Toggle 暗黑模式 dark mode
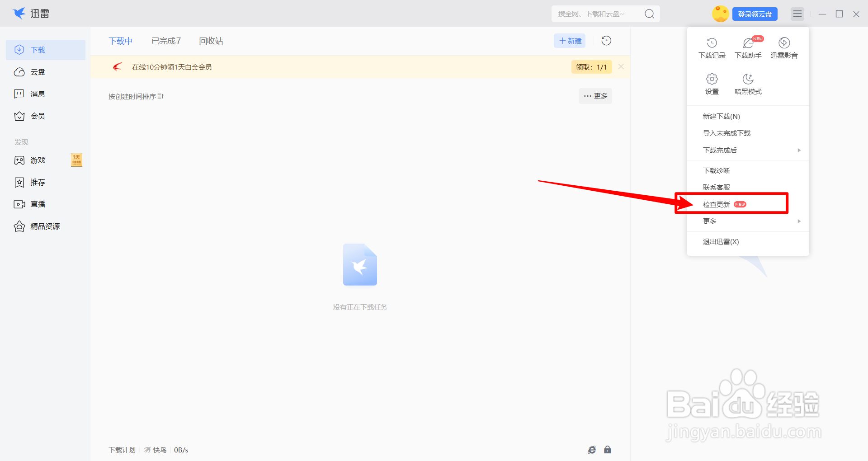This screenshot has height=461, width=868. 748,84
